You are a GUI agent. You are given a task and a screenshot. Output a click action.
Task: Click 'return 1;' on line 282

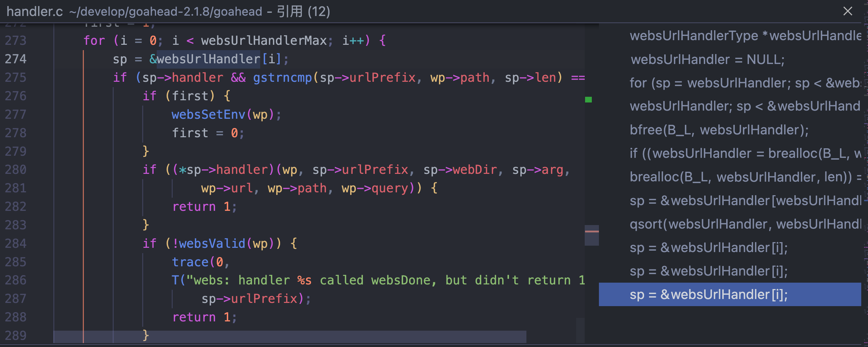pyautogui.click(x=205, y=206)
